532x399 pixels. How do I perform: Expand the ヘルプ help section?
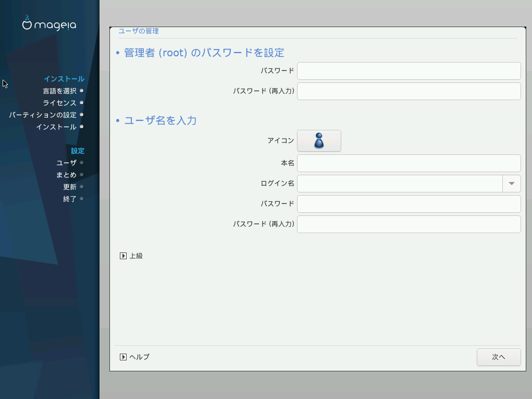click(123, 357)
